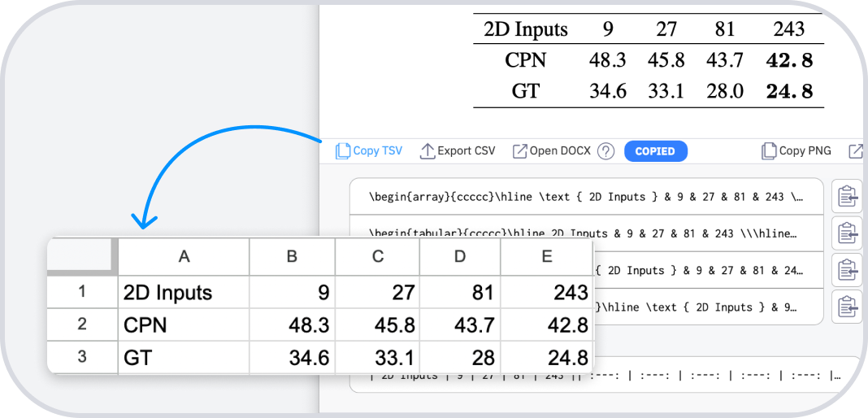Click the blue COPIED badge
Image resolution: width=868 pixels, height=418 pixels.
[655, 151]
